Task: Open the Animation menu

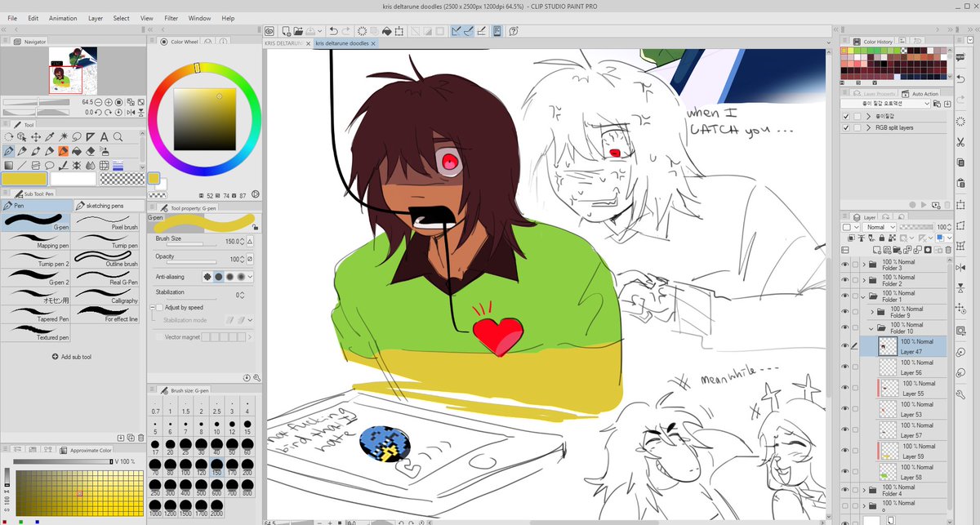Action: tap(63, 18)
